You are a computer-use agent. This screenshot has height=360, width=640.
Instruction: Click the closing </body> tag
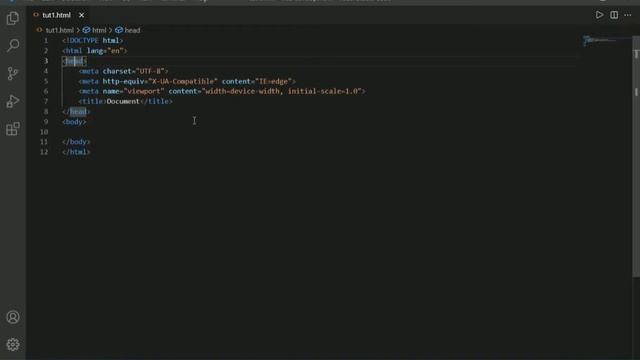(76, 142)
